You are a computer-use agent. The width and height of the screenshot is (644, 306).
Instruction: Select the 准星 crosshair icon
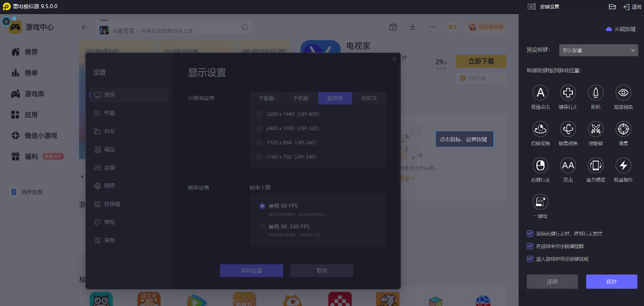(x=623, y=129)
